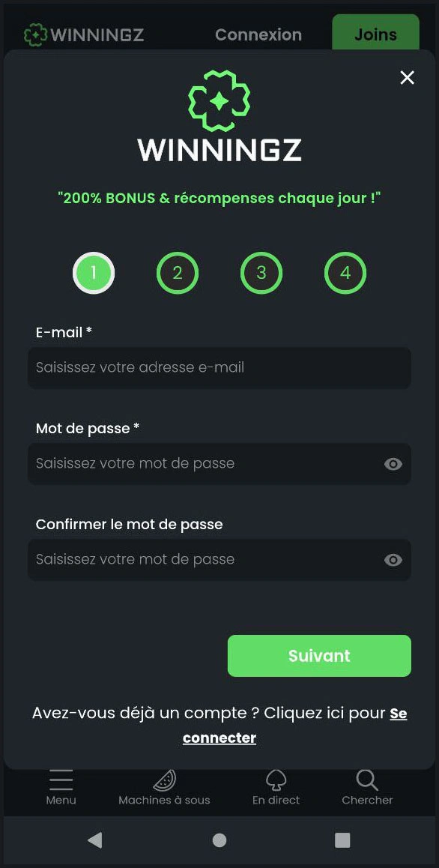Tap the Android home circle button
The width and height of the screenshot is (439, 868).
tap(219, 840)
